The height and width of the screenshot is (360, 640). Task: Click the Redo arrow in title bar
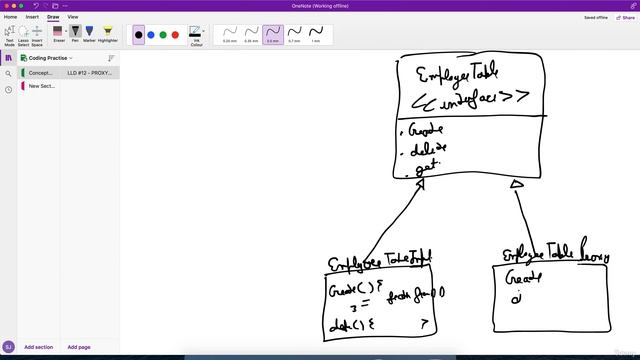coord(45,6)
